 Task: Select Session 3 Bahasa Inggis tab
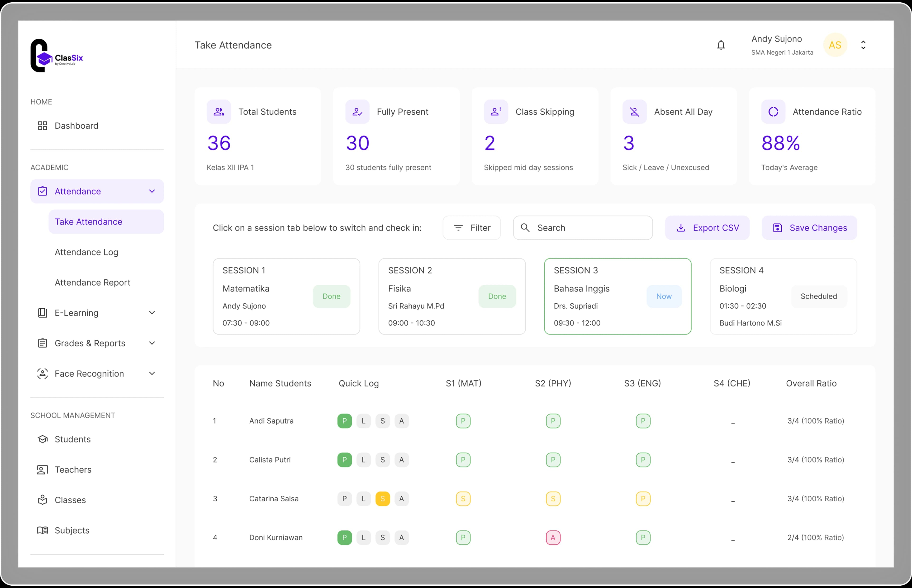click(x=617, y=296)
